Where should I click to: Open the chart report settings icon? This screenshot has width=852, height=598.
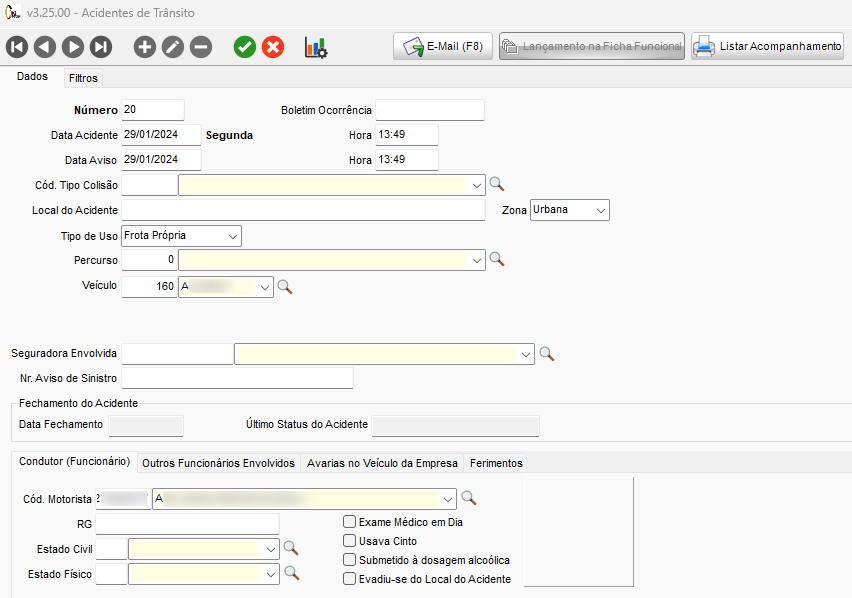click(316, 47)
